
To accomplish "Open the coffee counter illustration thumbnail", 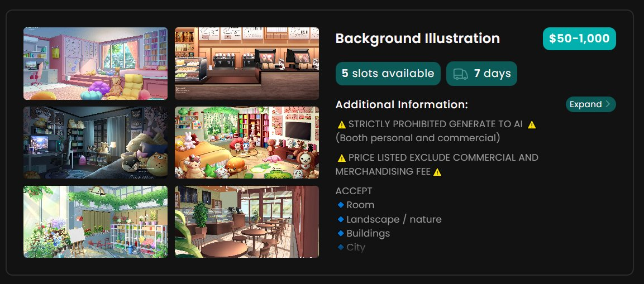I will point(247,64).
